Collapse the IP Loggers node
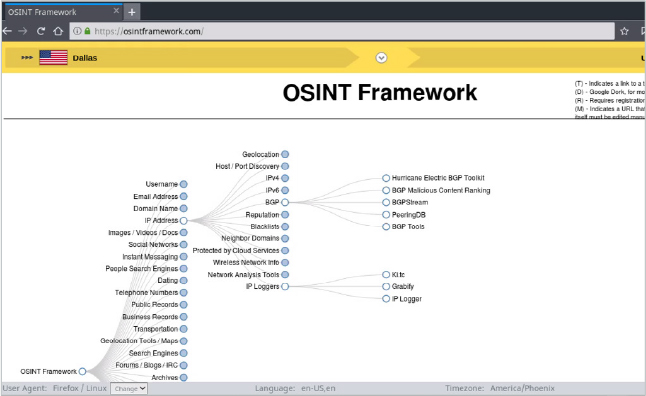 (285, 286)
